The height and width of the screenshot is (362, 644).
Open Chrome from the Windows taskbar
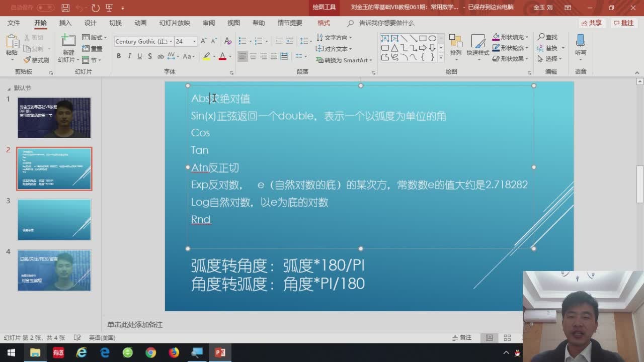tap(151, 353)
